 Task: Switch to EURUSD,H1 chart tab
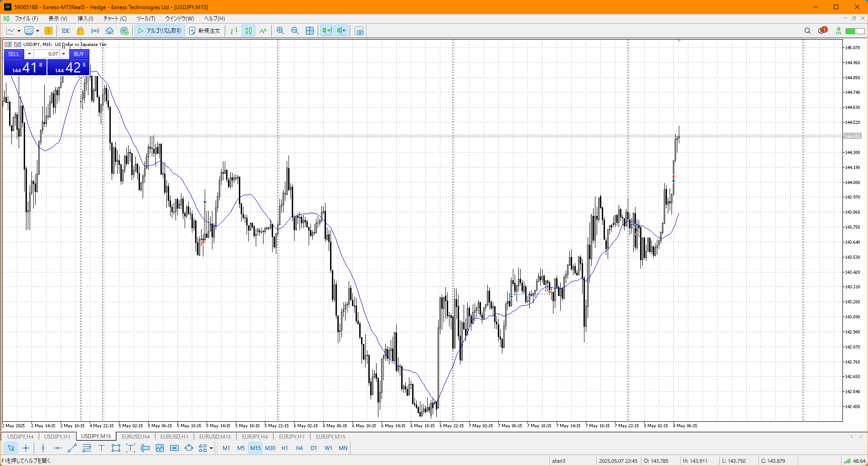(x=174, y=436)
